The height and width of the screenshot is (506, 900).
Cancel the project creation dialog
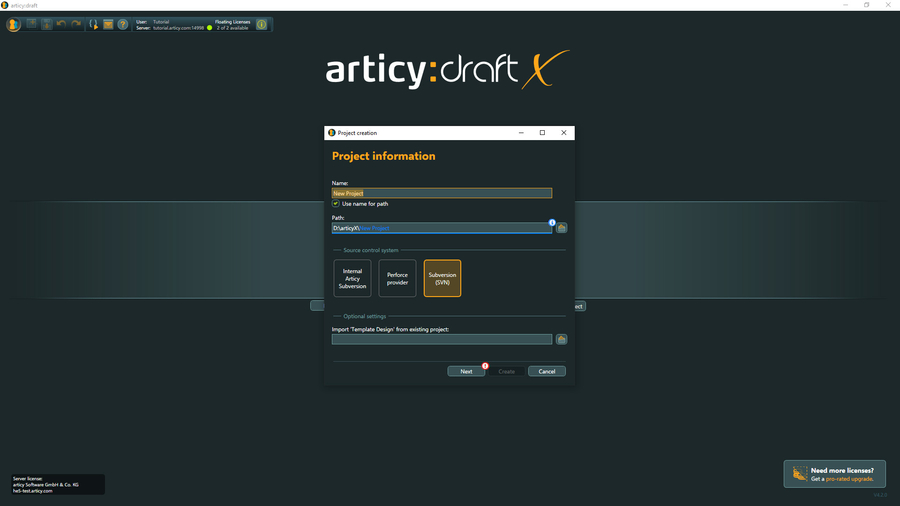[546, 371]
